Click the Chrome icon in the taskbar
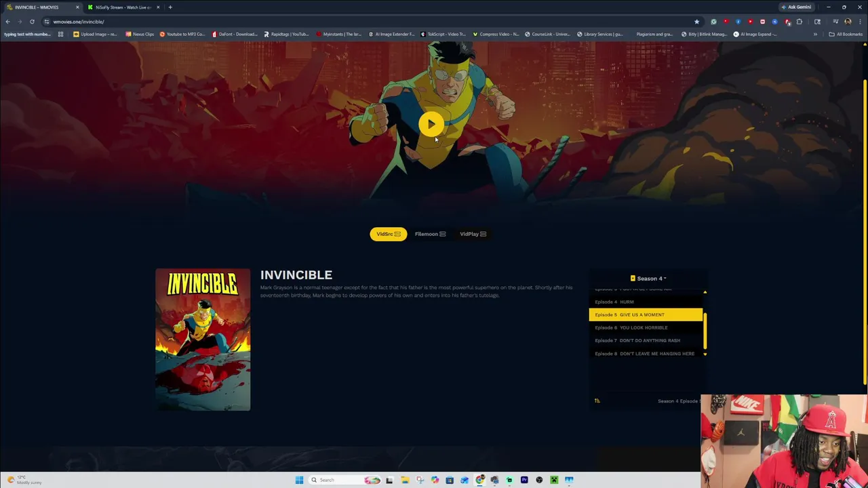 (x=480, y=480)
